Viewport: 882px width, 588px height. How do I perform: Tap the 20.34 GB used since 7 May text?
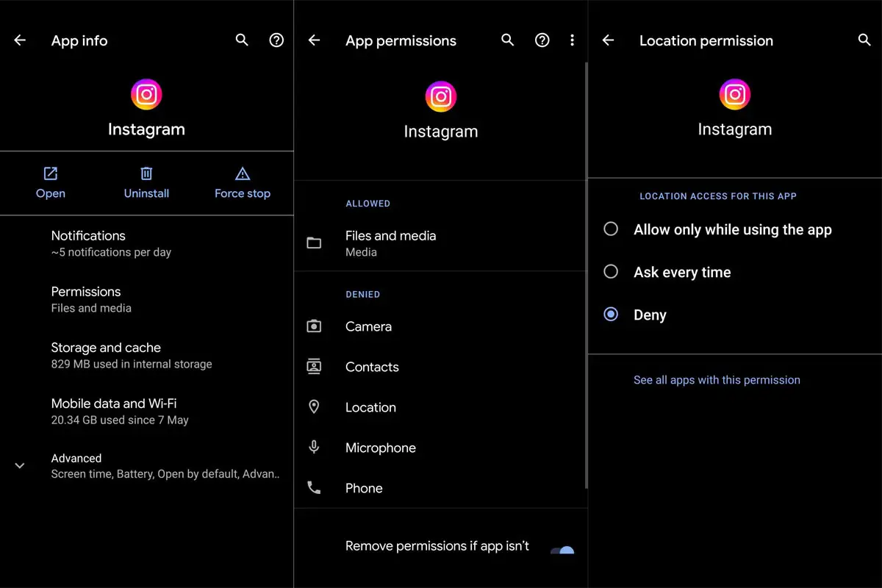[120, 420]
